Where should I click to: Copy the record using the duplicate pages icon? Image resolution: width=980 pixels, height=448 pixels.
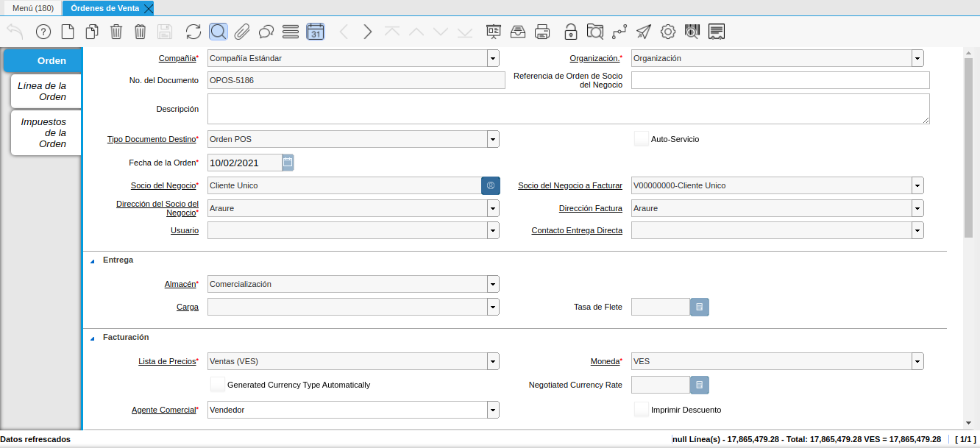(92, 32)
